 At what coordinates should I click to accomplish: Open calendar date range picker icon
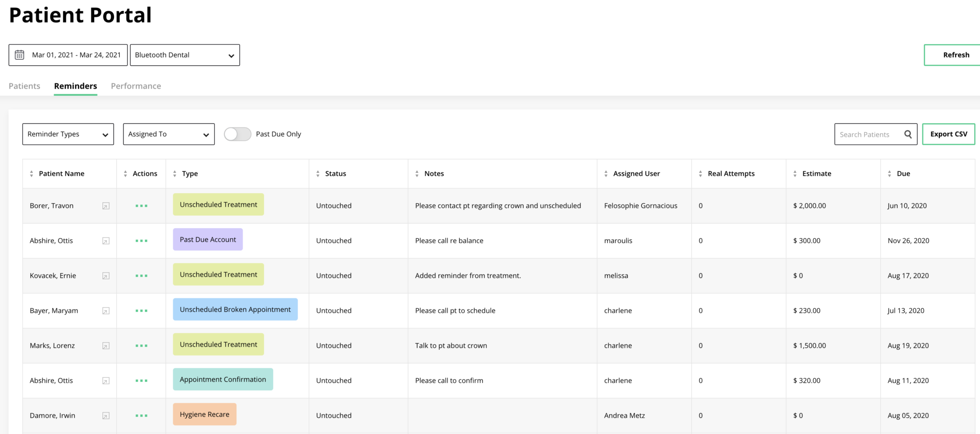pos(20,55)
